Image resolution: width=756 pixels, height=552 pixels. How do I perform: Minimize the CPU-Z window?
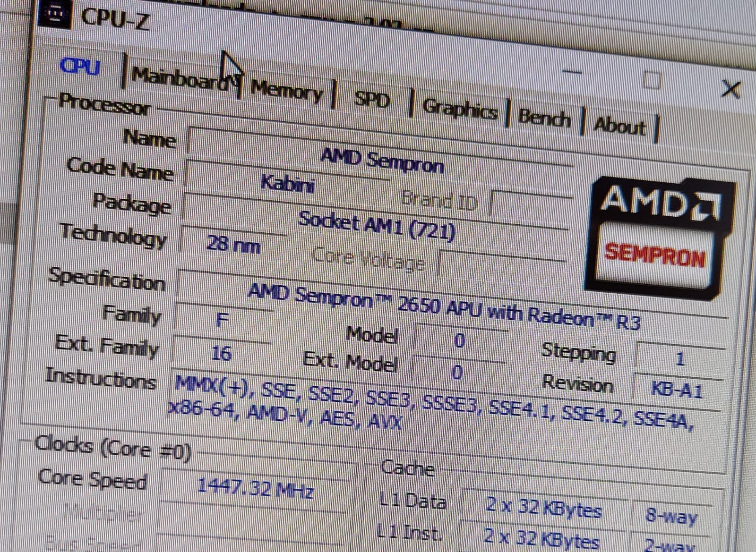click(572, 72)
